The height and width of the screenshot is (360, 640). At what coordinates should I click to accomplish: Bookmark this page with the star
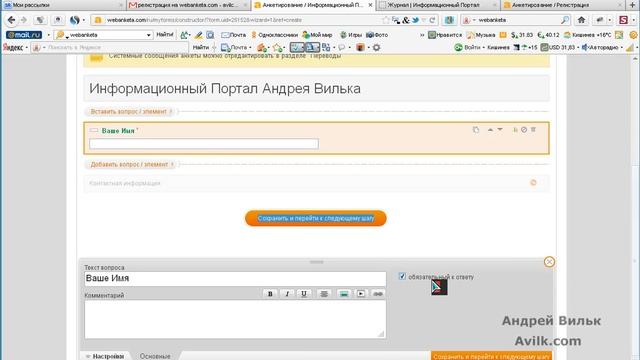(385, 20)
